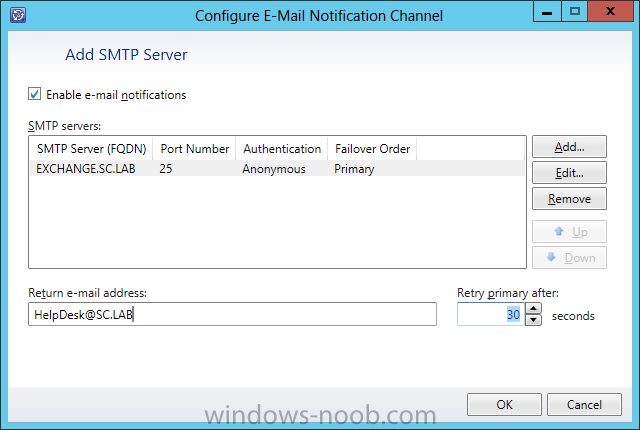The width and height of the screenshot is (640, 430).
Task: Remove the selected SMTP server
Action: (x=569, y=199)
